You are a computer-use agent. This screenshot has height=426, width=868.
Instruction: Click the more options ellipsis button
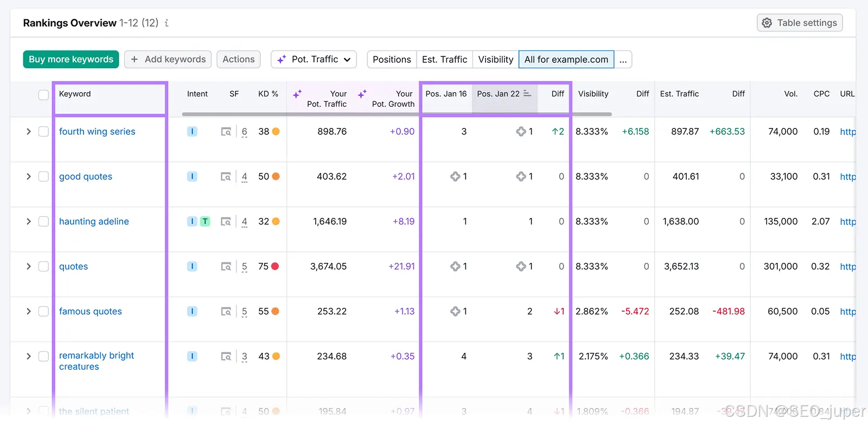[623, 59]
